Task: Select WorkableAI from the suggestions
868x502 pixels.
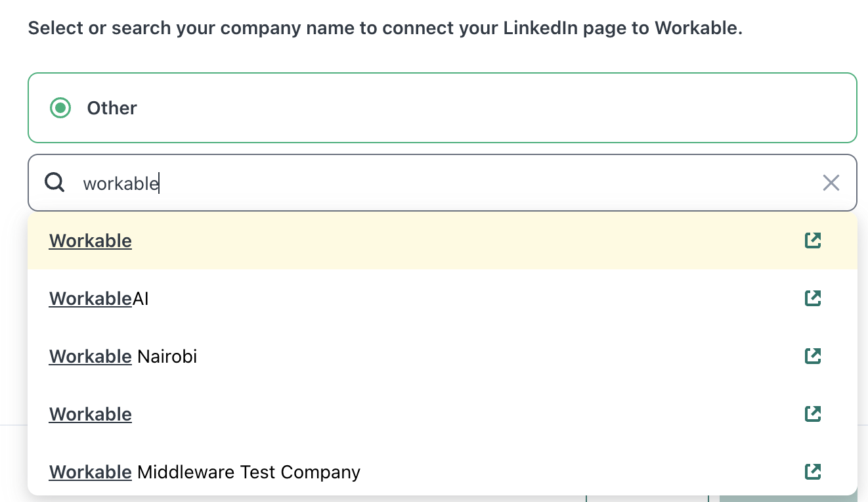Action: 394,298
